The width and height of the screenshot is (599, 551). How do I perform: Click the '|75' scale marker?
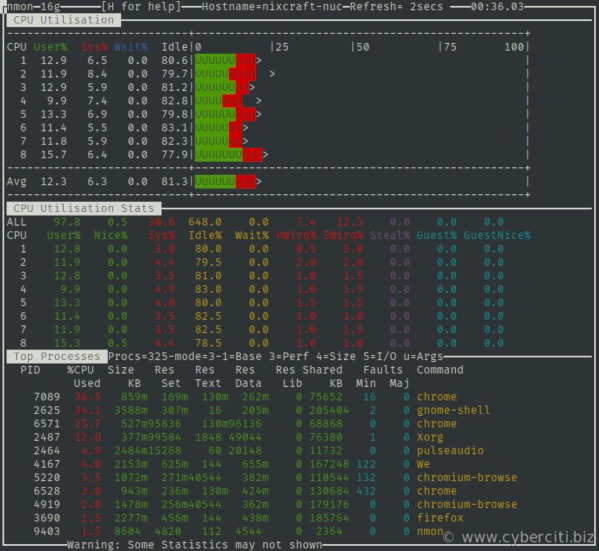(447, 47)
